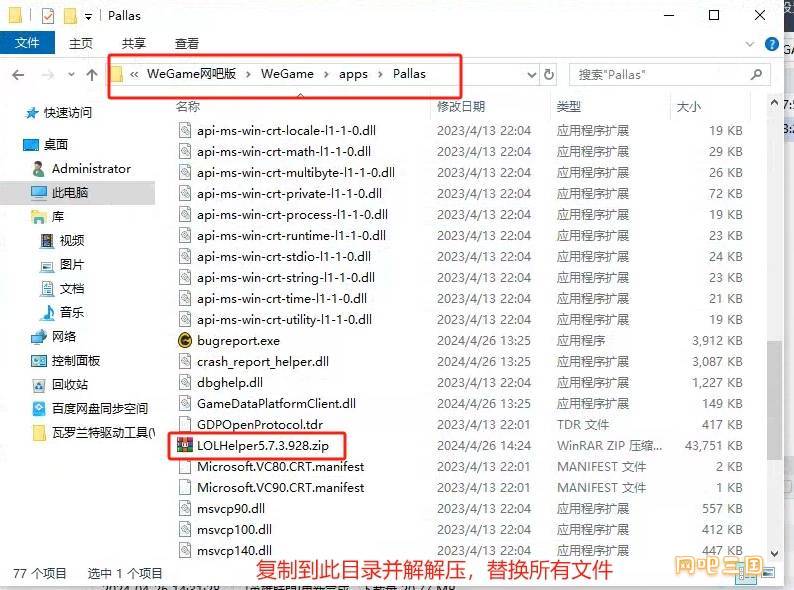794x590 pixels.
Task: Go up one folder level
Action: 92,75
